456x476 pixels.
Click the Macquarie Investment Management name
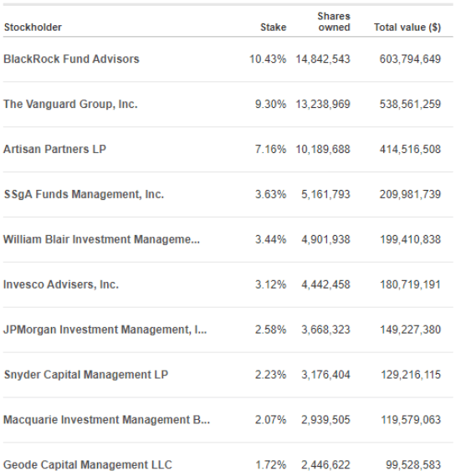pyautogui.click(x=106, y=420)
